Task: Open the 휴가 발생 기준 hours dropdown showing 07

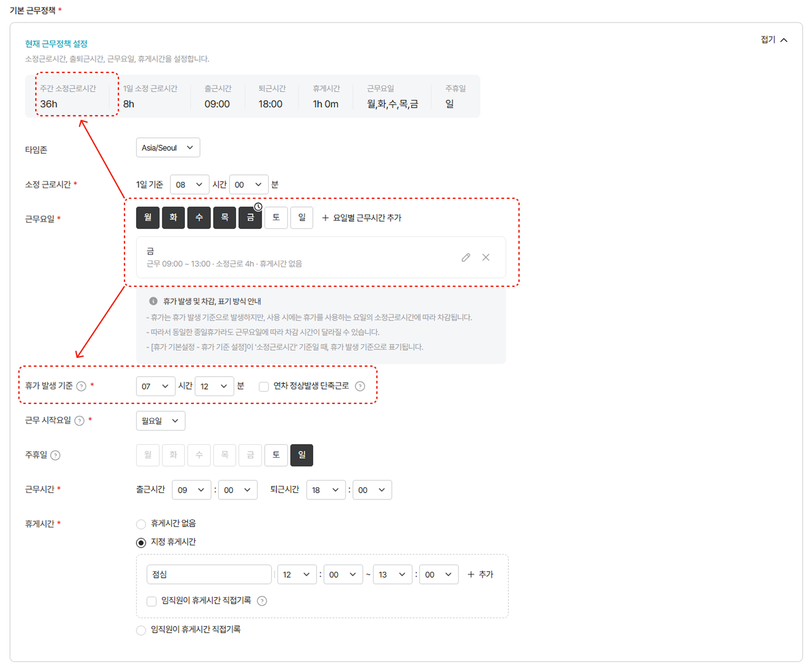Action: coord(156,386)
